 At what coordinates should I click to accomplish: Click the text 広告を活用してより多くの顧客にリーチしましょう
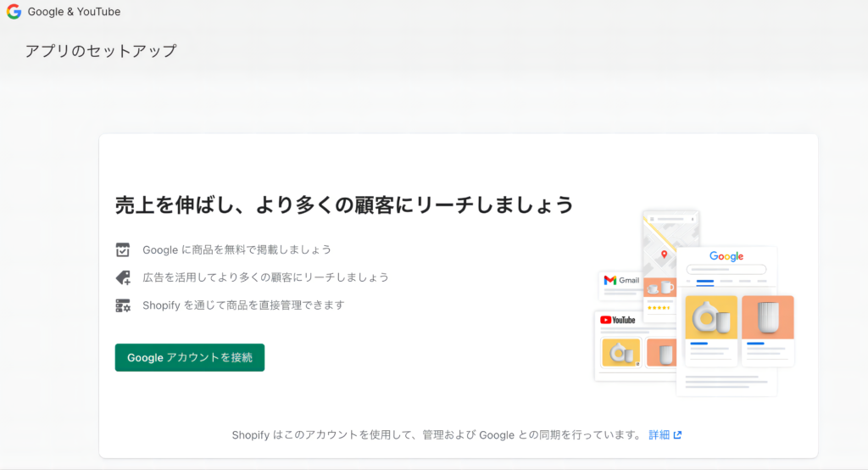pos(265,277)
